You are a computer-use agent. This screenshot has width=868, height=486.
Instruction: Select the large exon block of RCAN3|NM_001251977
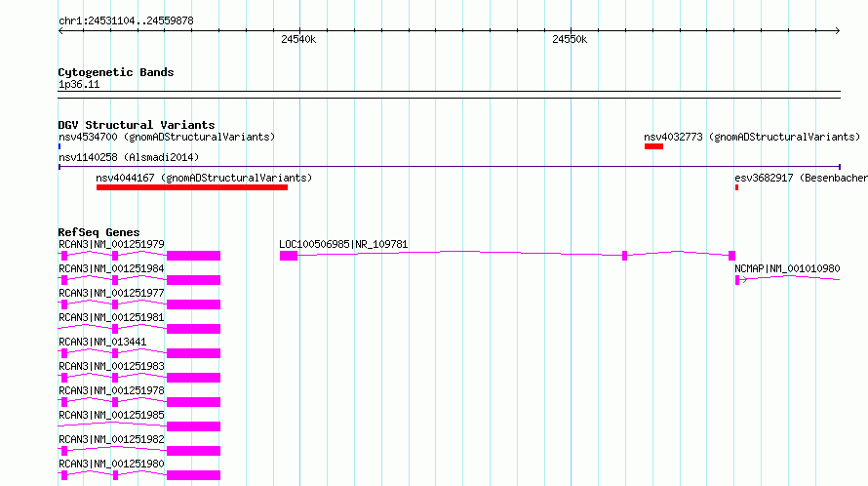tap(194, 304)
